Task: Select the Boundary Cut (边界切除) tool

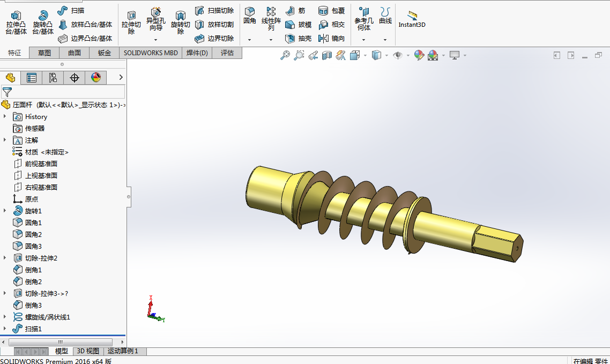Action: [214, 38]
